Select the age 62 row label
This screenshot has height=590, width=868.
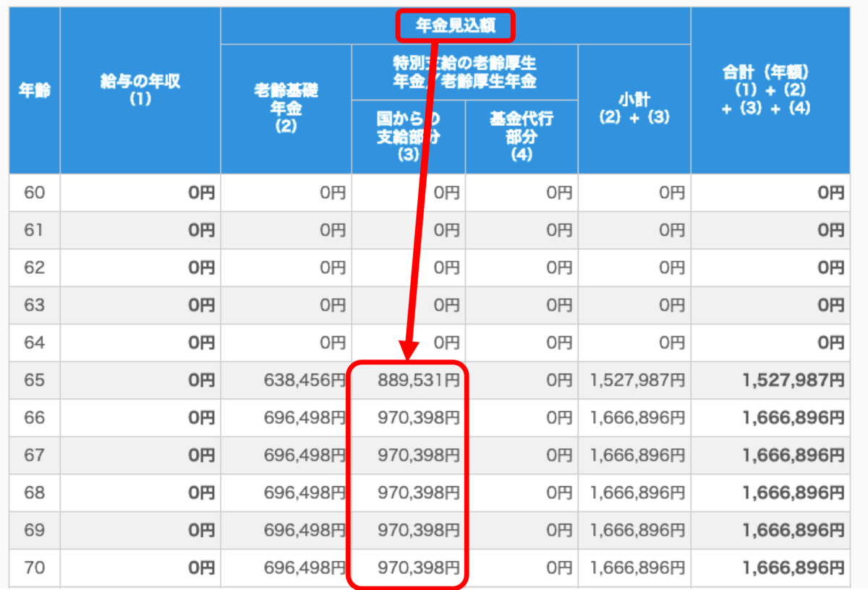(x=35, y=268)
